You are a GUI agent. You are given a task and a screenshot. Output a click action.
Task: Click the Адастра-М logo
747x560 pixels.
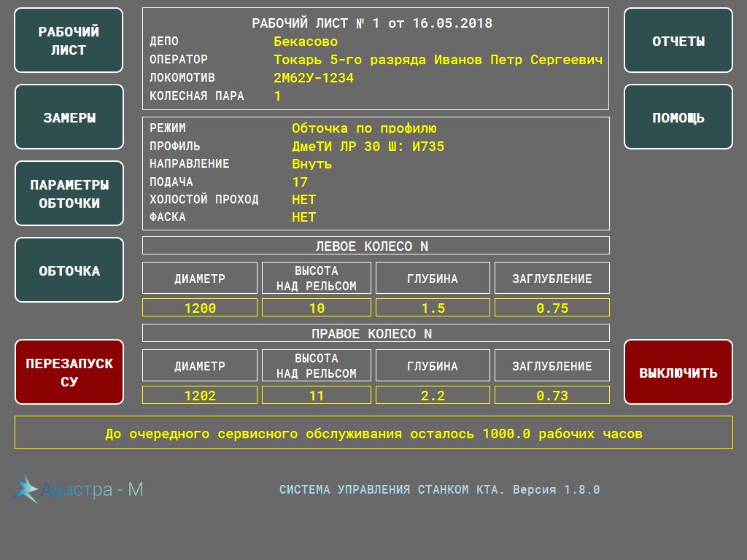pyautogui.click(x=77, y=489)
